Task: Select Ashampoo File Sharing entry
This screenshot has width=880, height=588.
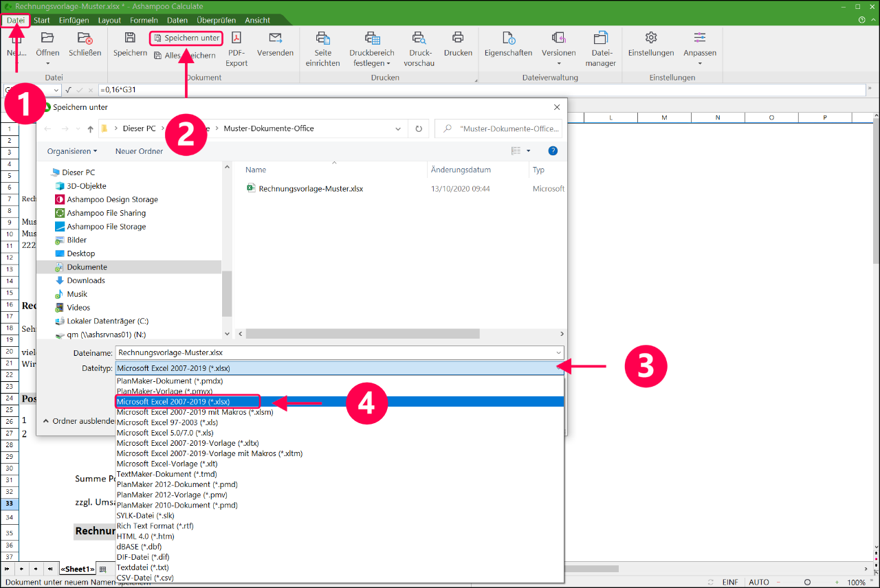Action: (x=106, y=213)
